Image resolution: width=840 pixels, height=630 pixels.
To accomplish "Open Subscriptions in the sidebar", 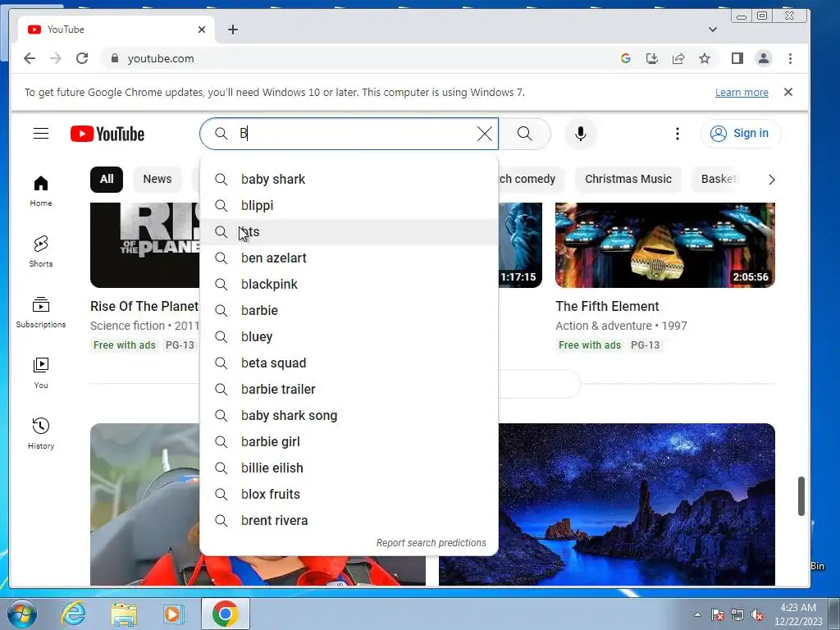I will point(41,313).
